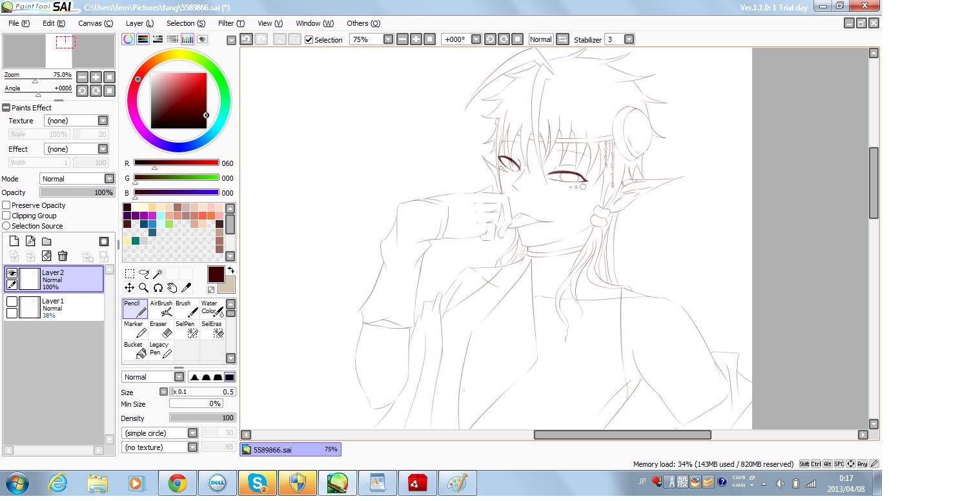Open the Texture dropdown in Paints Effect
This screenshot has height=501, width=980.
pos(76,121)
